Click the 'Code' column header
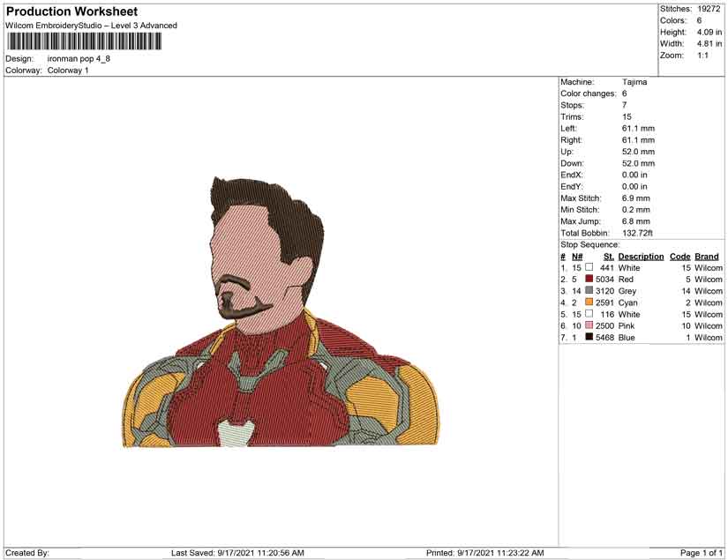This screenshot has width=728, height=560. click(x=679, y=257)
